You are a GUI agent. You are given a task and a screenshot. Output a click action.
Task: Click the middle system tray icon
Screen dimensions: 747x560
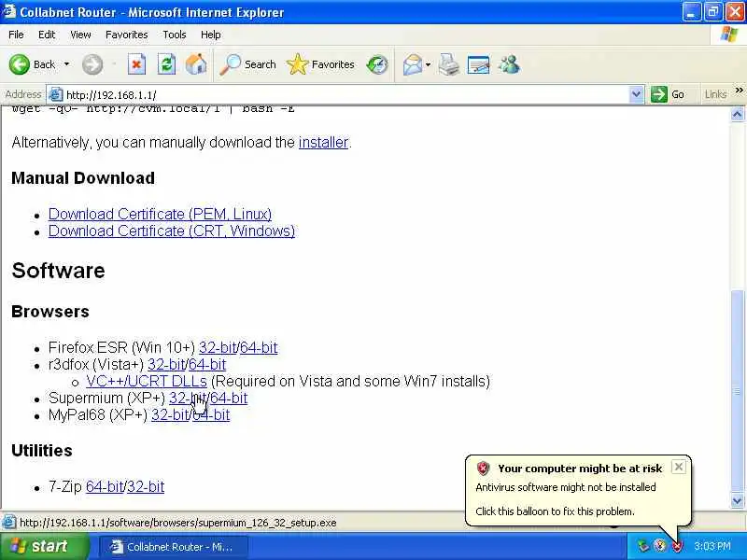(x=660, y=546)
